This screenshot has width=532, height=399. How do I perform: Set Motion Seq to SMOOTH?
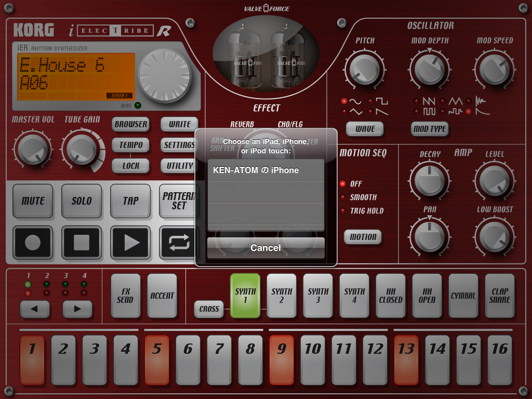click(x=343, y=197)
